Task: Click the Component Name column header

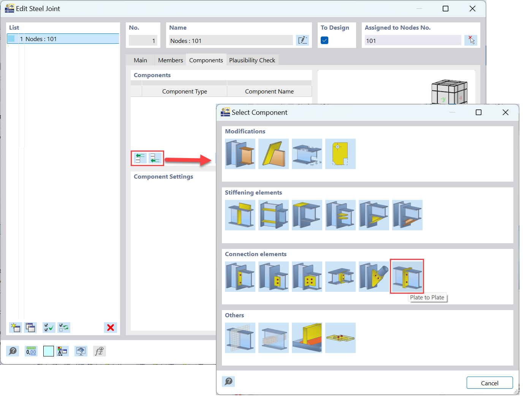Action: 269,91
